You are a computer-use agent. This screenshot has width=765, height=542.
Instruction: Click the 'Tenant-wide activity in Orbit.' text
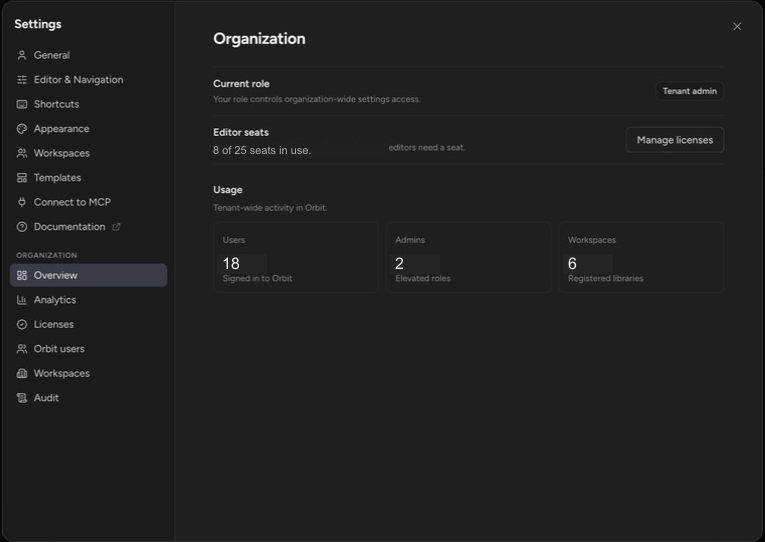point(270,207)
